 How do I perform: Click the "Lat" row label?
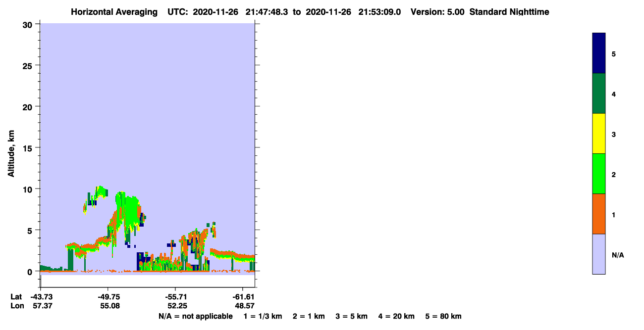[16, 297]
